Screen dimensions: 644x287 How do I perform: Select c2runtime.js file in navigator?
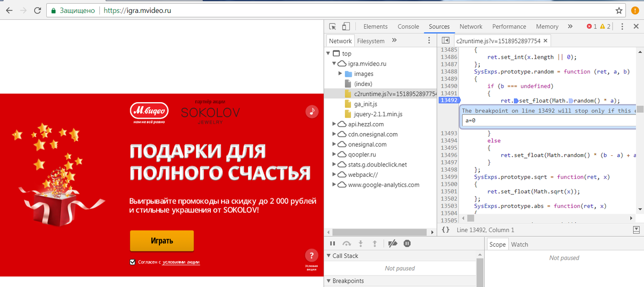(396, 94)
